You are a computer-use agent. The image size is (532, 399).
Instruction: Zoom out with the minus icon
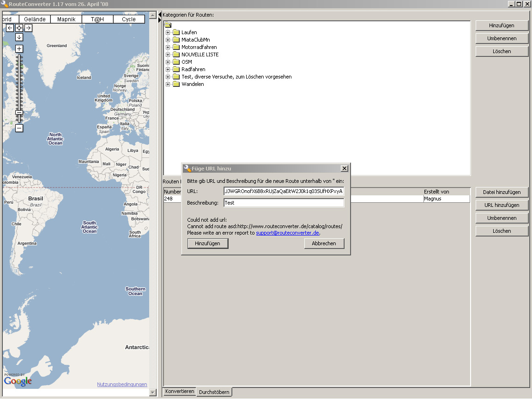pyautogui.click(x=19, y=128)
